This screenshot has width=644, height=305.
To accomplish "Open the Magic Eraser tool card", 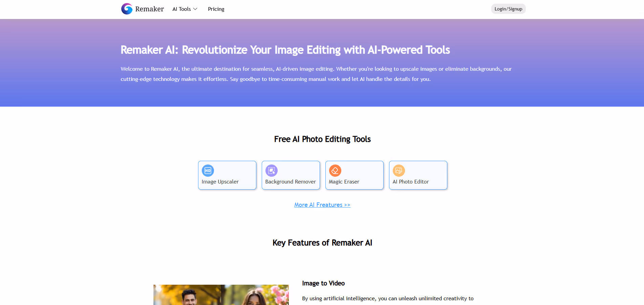I will pos(355,175).
